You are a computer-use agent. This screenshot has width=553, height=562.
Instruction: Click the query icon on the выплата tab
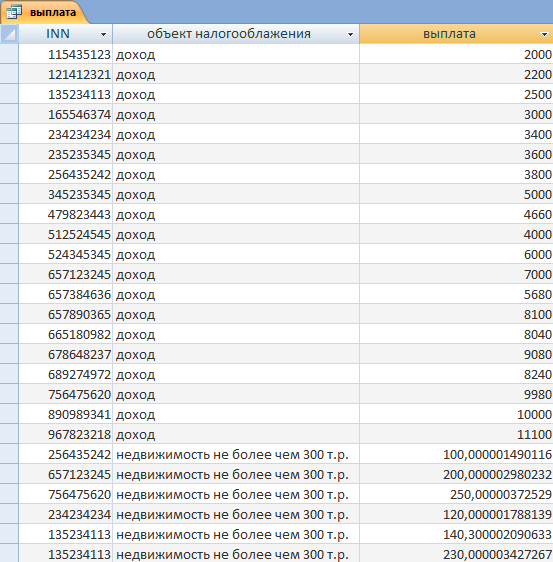pos(14,12)
